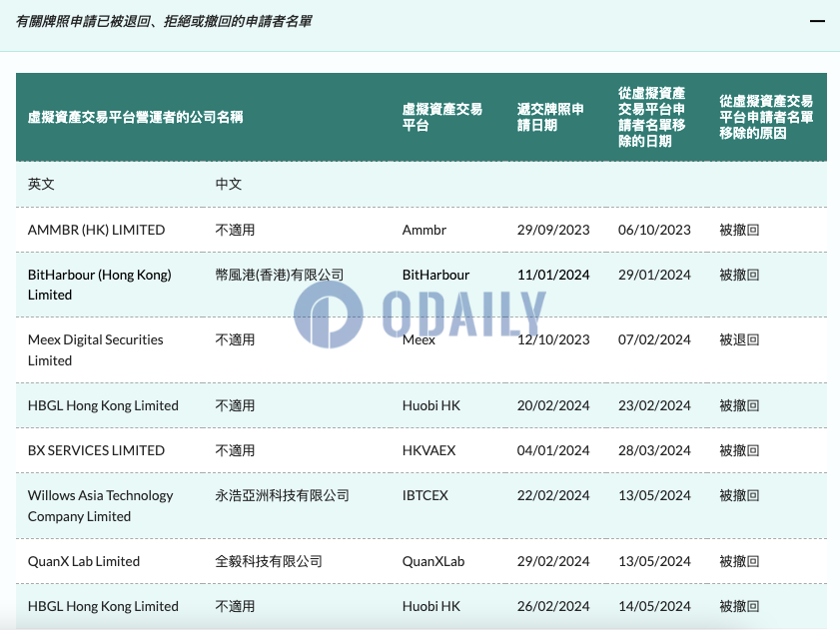The width and height of the screenshot is (840, 630).
Task: Click the removal date 06/10/2023
Action: click(x=654, y=230)
